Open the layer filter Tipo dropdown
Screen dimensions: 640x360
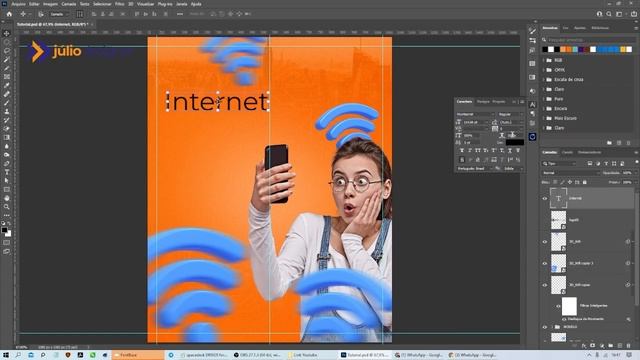[x=559, y=164]
